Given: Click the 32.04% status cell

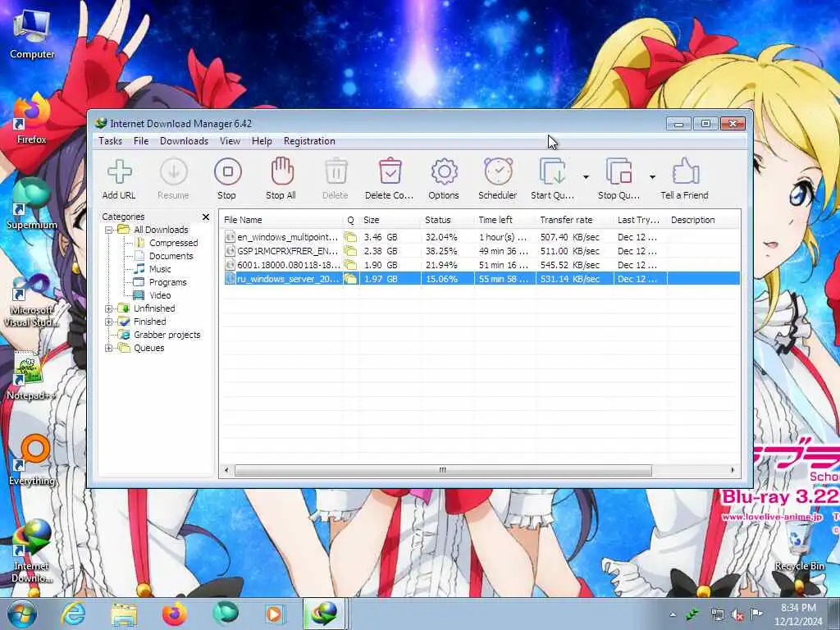Looking at the screenshot, I should 441,237.
